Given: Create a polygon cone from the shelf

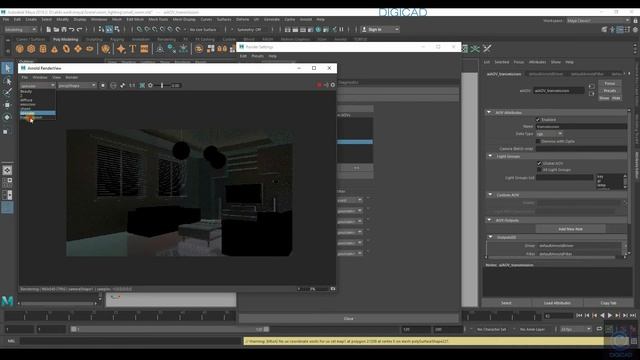Looking at the screenshot, I should [x=54, y=49].
